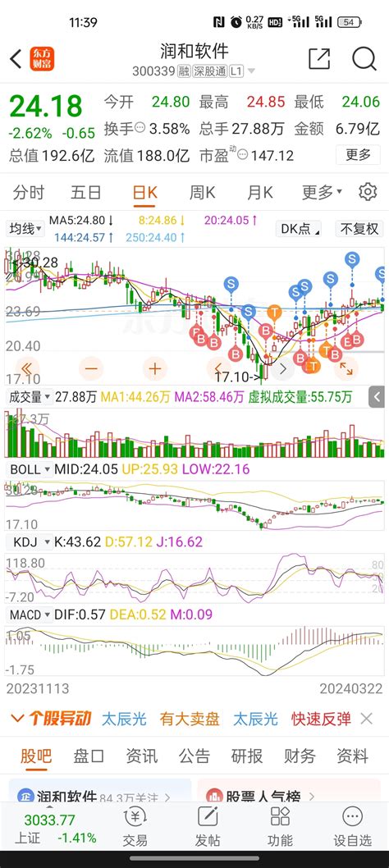Image resolution: width=389 pixels, height=868 pixels.
Task: Open the 东方财富 logo icon
Action: [42, 58]
